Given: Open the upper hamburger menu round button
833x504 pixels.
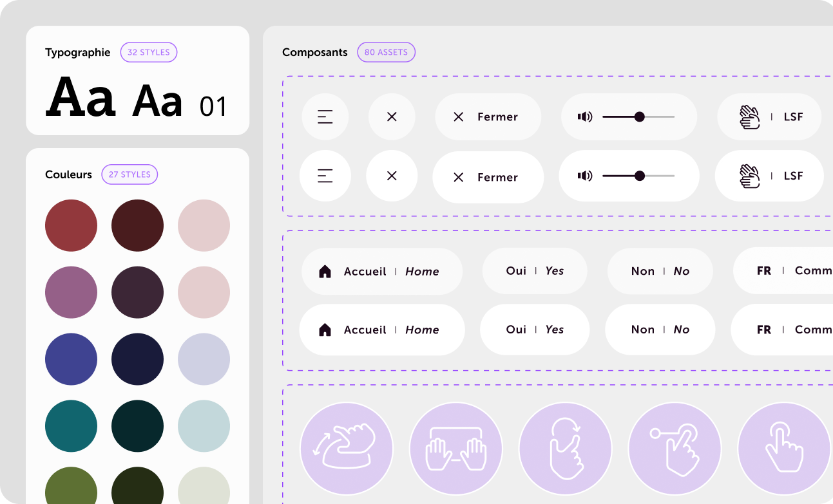Looking at the screenshot, I should [x=325, y=117].
